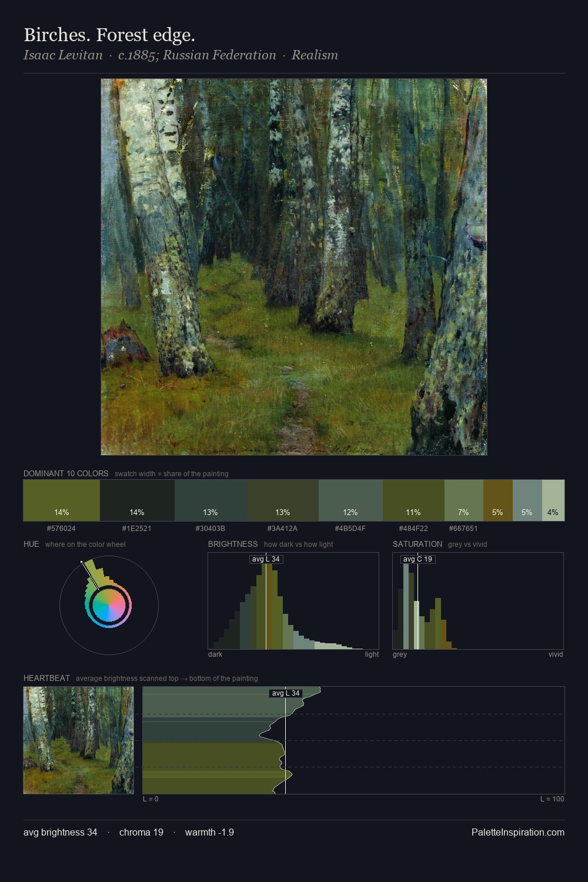Click the 'avg brightness 34' footer stat
The image size is (588, 882).
(61, 833)
